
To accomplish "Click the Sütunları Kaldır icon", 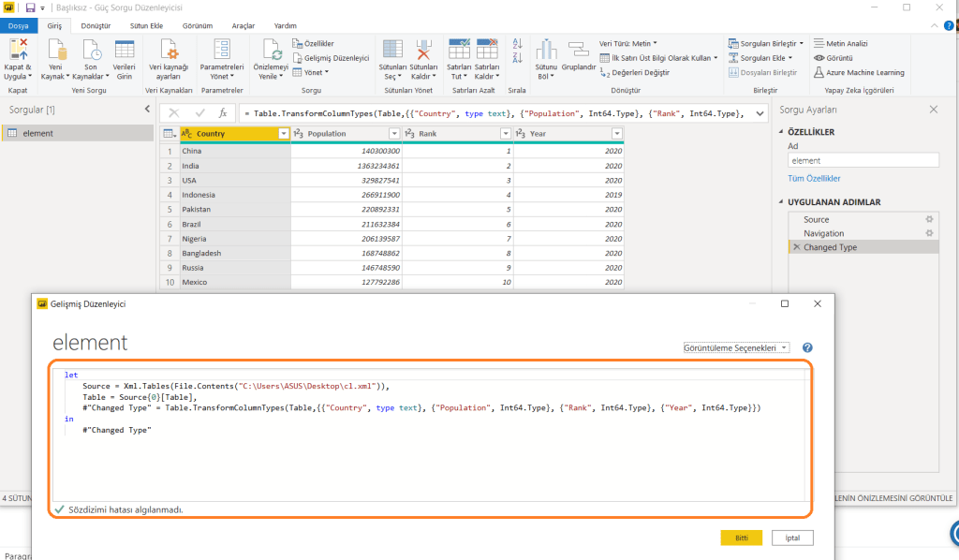I will click(x=423, y=50).
